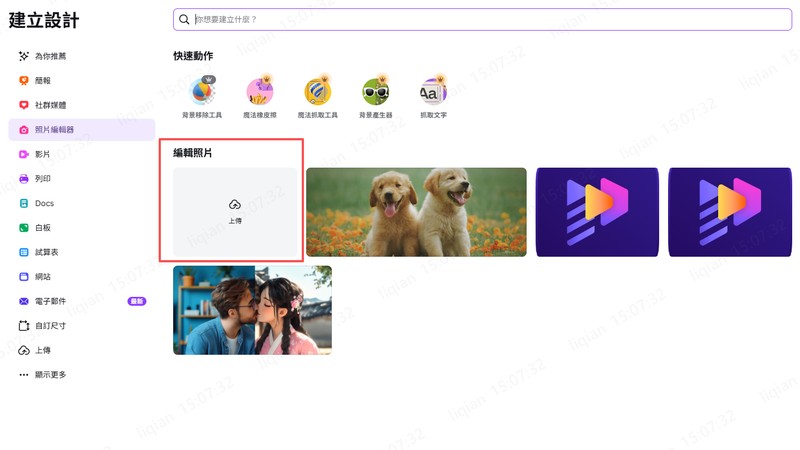Select the highlighted 照片編輯器 item
The width and height of the screenshot is (800, 450).
click(82, 130)
